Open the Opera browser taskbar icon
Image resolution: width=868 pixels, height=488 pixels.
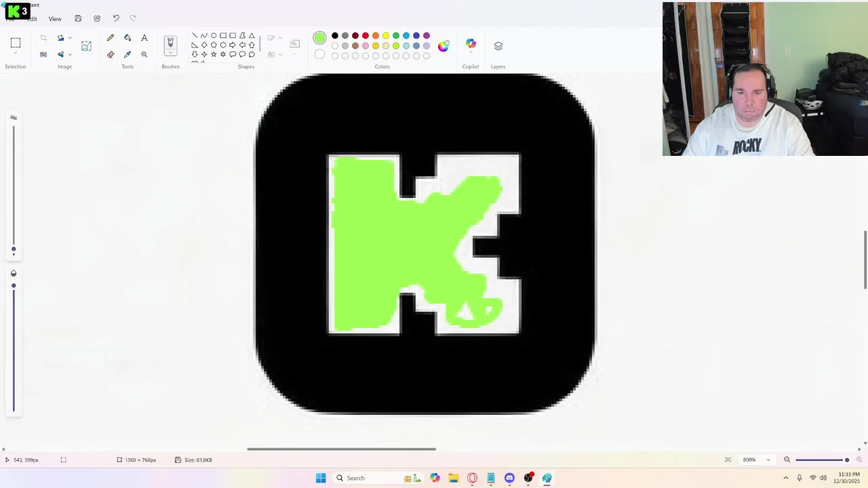tap(472, 478)
